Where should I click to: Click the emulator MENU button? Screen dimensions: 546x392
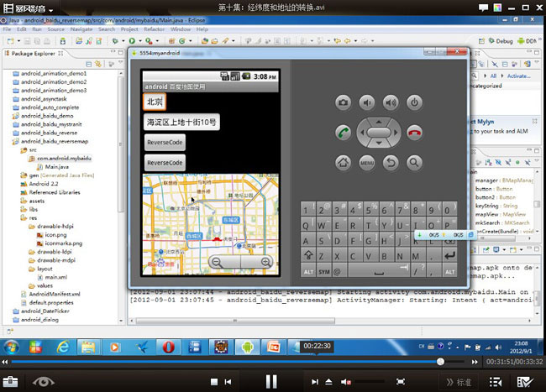[367, 163]
